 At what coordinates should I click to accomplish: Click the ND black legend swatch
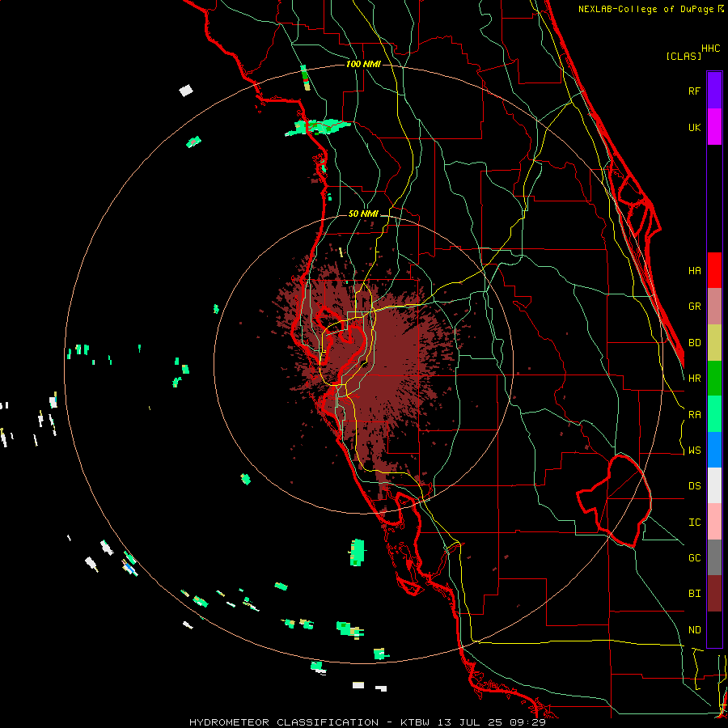click(x=714, y=629)
